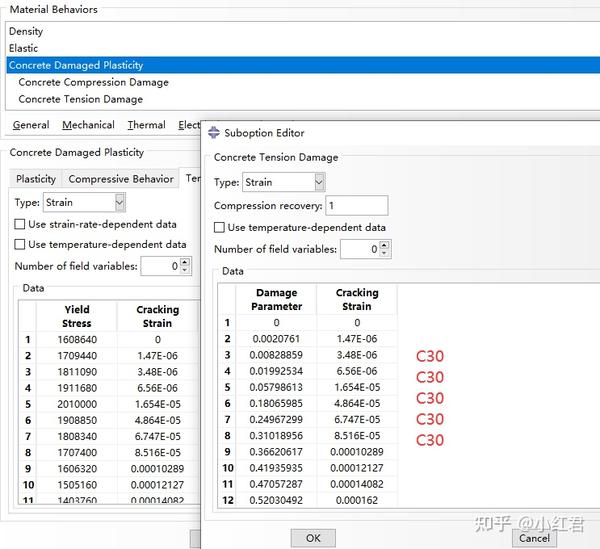
Task: Open the General menu
Action: (x=31, y=125)
